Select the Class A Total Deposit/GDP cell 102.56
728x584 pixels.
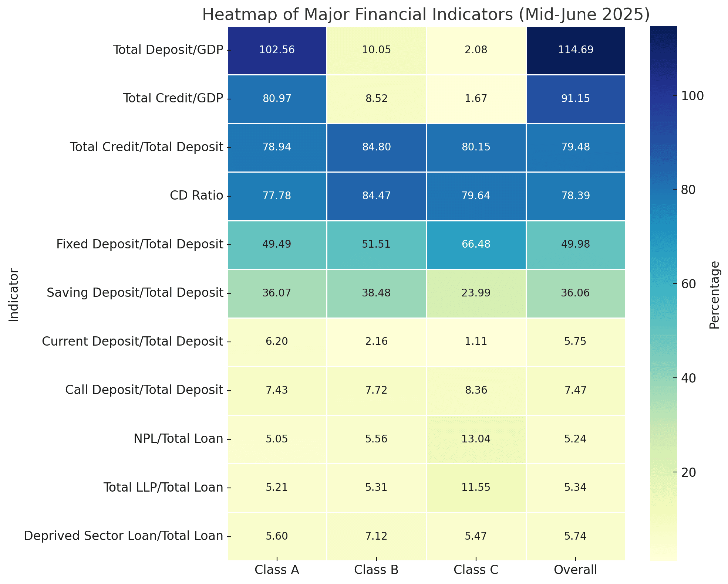click(277, 50)
